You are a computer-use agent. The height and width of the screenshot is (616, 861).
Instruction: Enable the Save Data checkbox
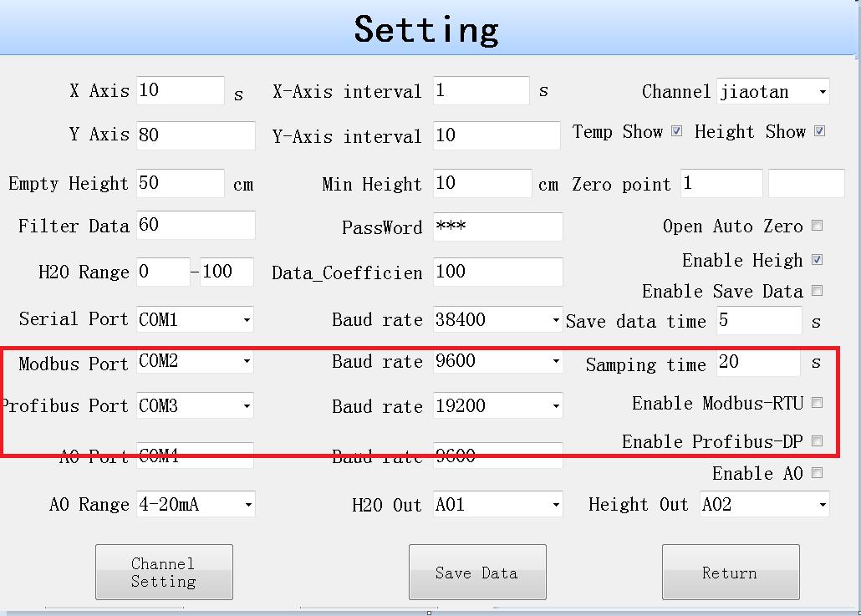(818, 291)
